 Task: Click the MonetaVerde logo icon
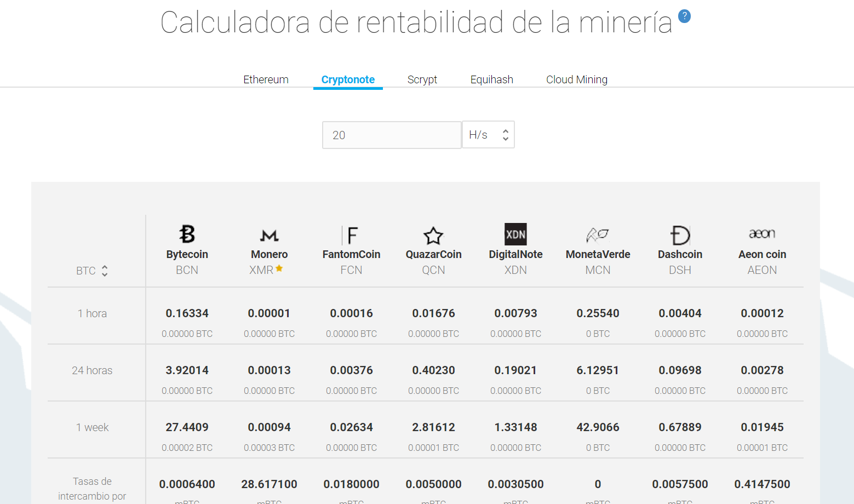[598, 235]
